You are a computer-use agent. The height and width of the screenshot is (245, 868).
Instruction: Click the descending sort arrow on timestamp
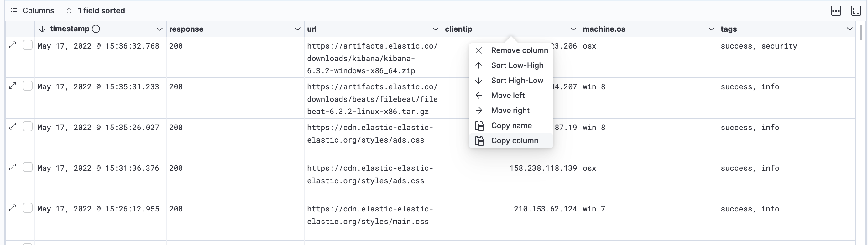(x=42, y=29)
